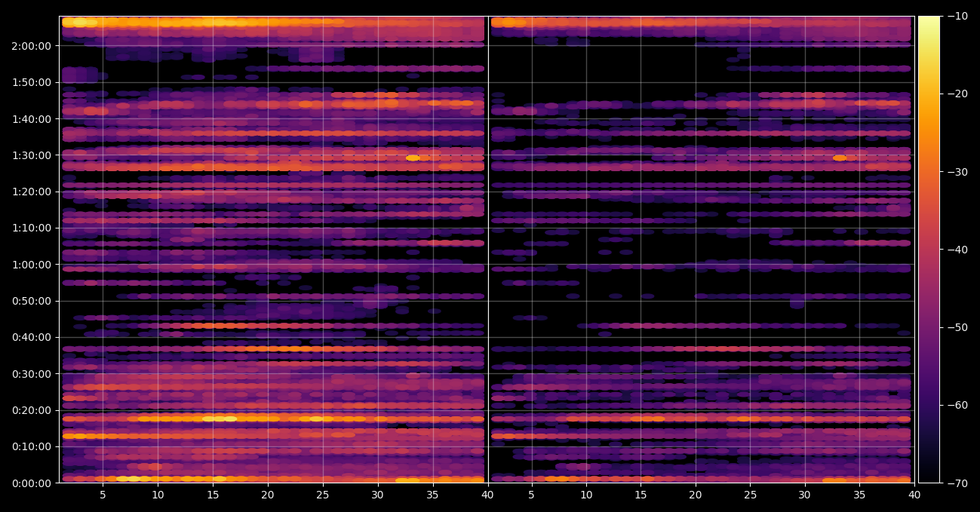Click the 0:40:00 y-axis tick label
This screenshot has height=512, width=980.
[32, 337]
